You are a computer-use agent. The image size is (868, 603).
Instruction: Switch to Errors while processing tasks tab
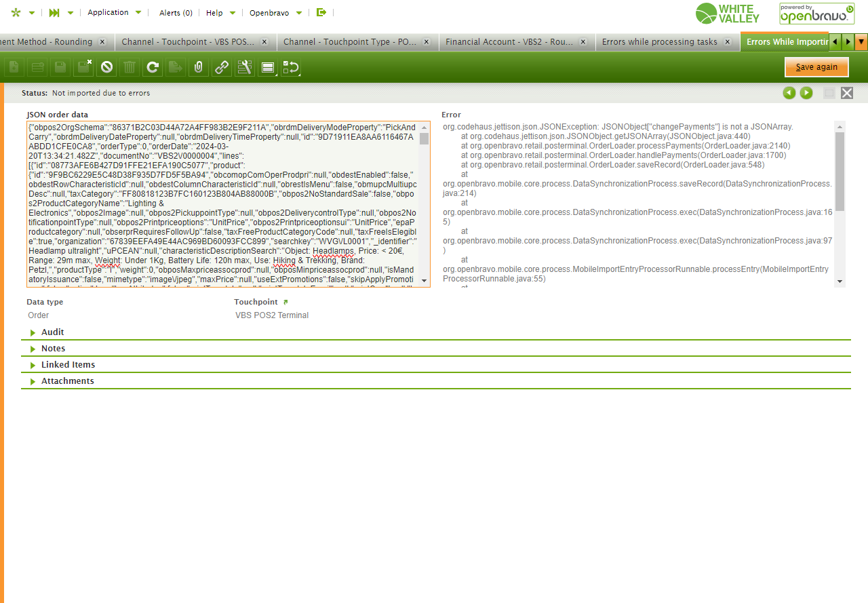(659, 42)
